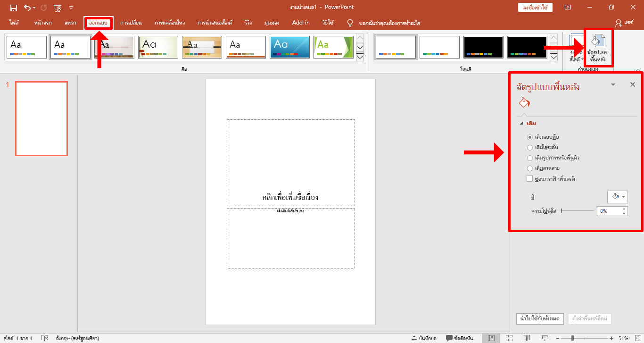Switch to Reading view icon in status bar
The image size is (644, 343).
[x=527, y=338]
